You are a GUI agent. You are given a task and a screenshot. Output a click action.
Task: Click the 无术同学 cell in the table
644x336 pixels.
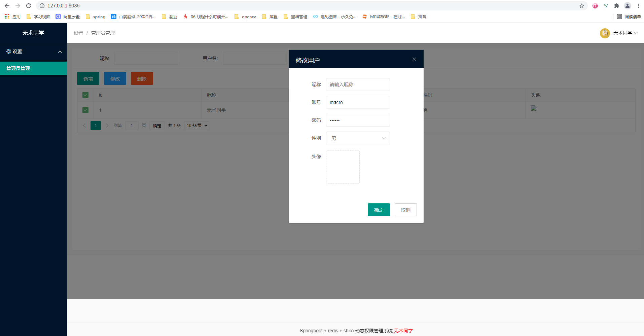click(216, 110)
